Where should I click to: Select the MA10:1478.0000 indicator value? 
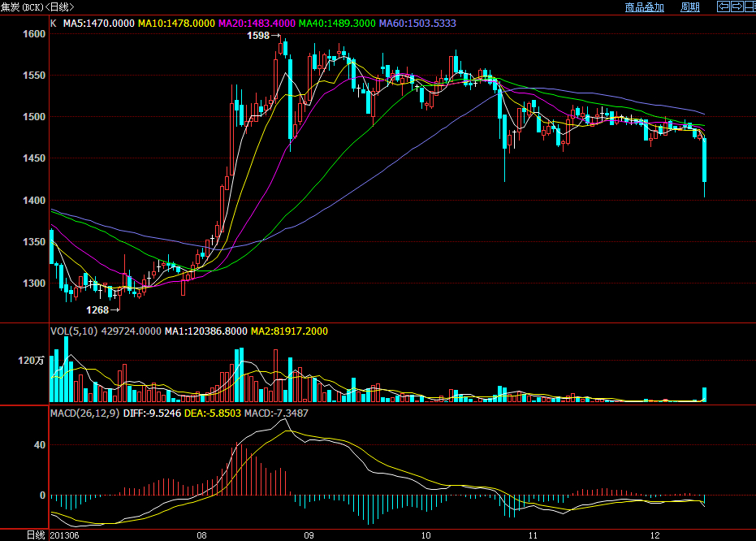tap(176, 23)
